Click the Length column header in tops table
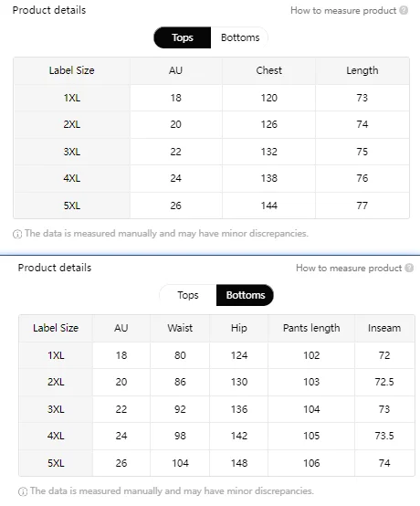Image resolution: width=420 pixels, height=506 pixels. coord(362,70)
